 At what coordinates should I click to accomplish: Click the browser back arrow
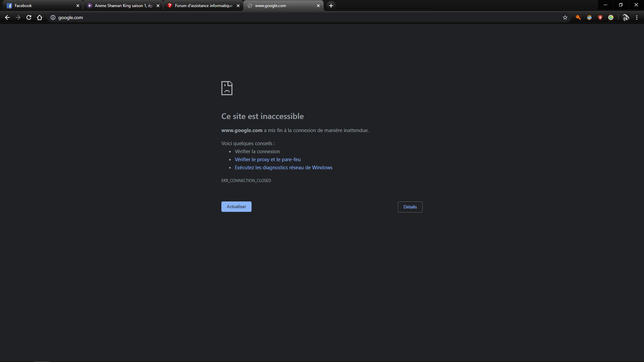7,17
